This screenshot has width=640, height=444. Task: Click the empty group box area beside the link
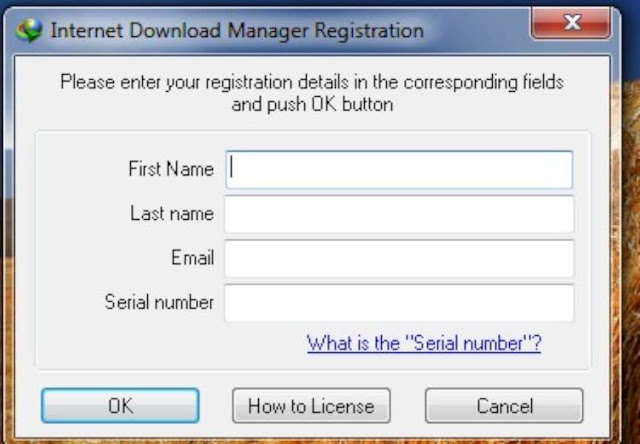coord(171,344)
